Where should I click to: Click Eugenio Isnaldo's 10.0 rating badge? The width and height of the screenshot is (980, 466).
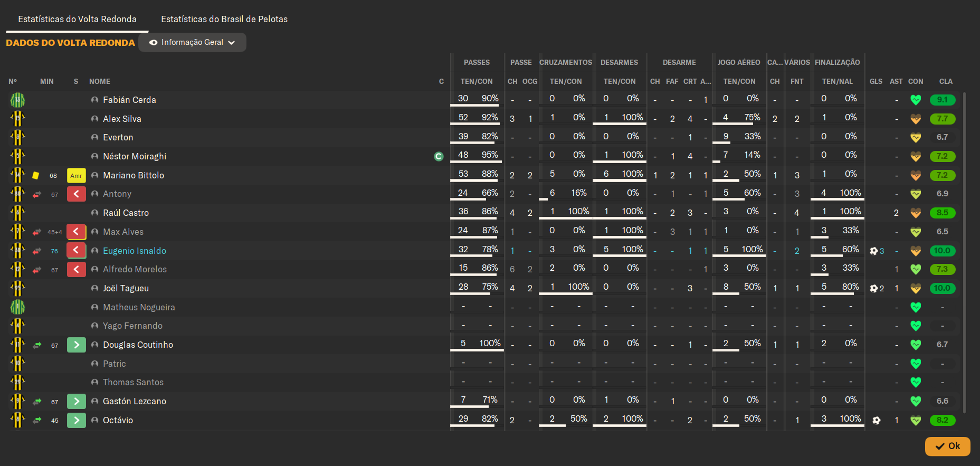pos(943,251)
